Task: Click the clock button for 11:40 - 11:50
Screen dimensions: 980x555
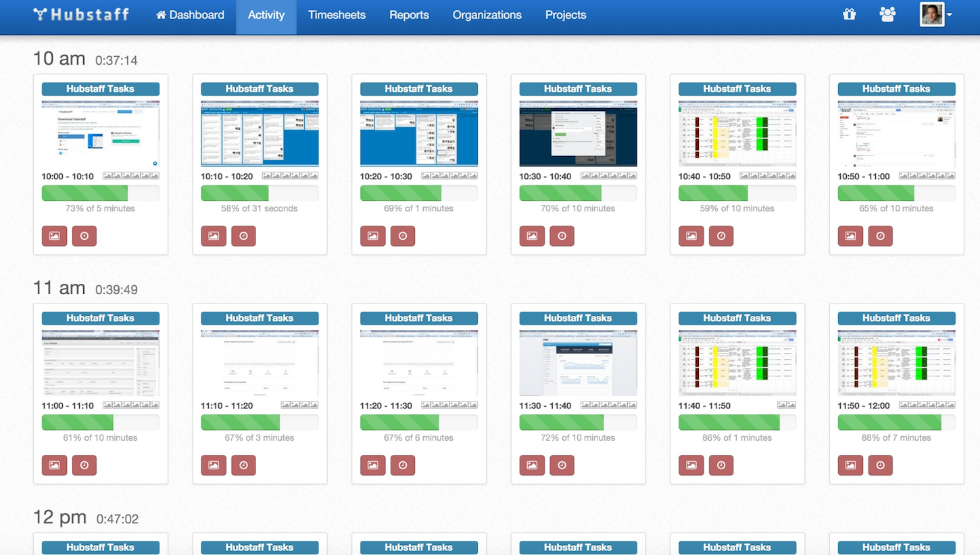Action: (x=721, y=465)
